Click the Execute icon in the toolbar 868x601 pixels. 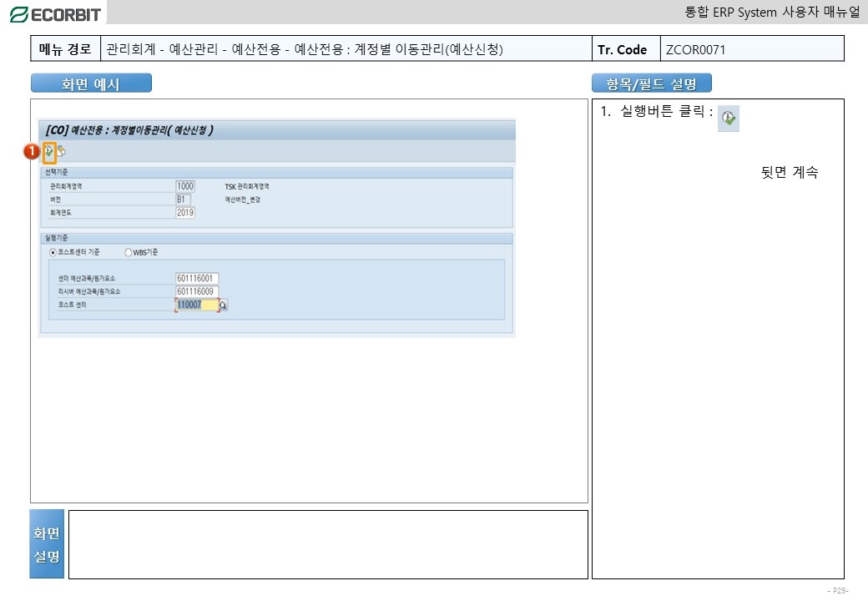coord(50,151)
